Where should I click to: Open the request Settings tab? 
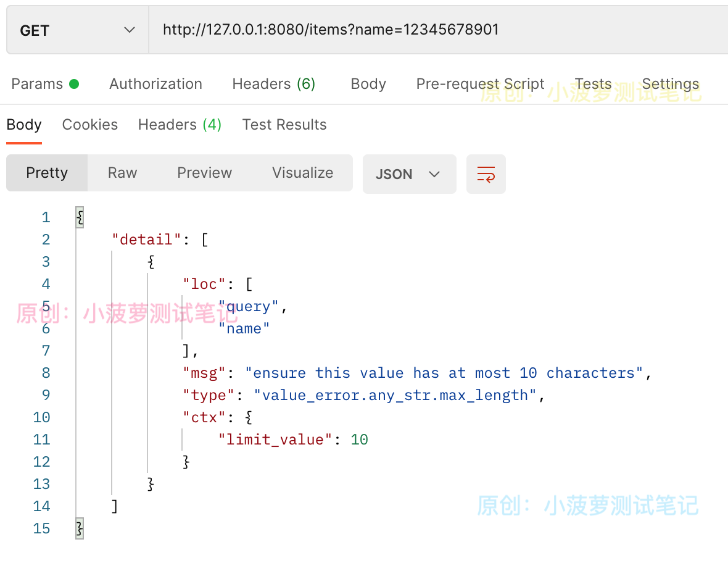(671, 84)
